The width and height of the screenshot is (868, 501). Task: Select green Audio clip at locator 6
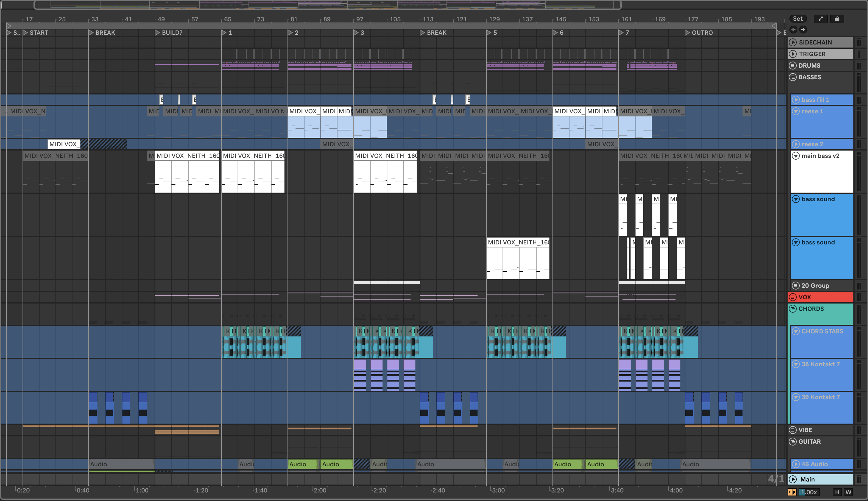click(568, 464)
